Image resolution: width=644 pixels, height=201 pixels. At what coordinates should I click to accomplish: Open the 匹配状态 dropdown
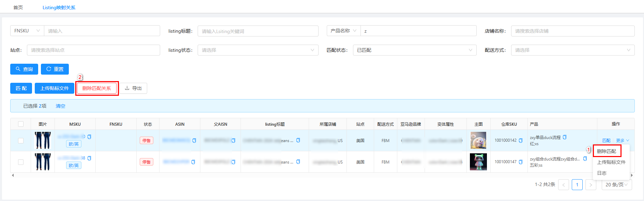414,50
